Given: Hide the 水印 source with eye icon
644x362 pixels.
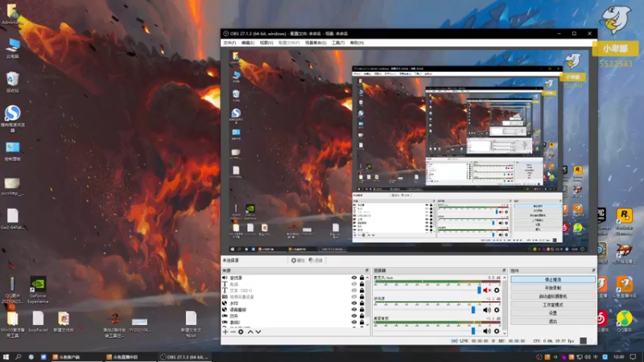Looking at the screenshot, I should (x=354, y=303).
